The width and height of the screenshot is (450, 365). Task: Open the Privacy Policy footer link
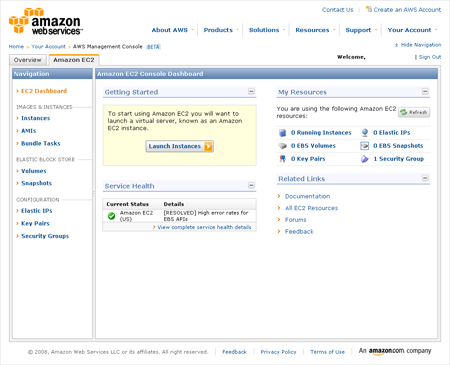278,352
